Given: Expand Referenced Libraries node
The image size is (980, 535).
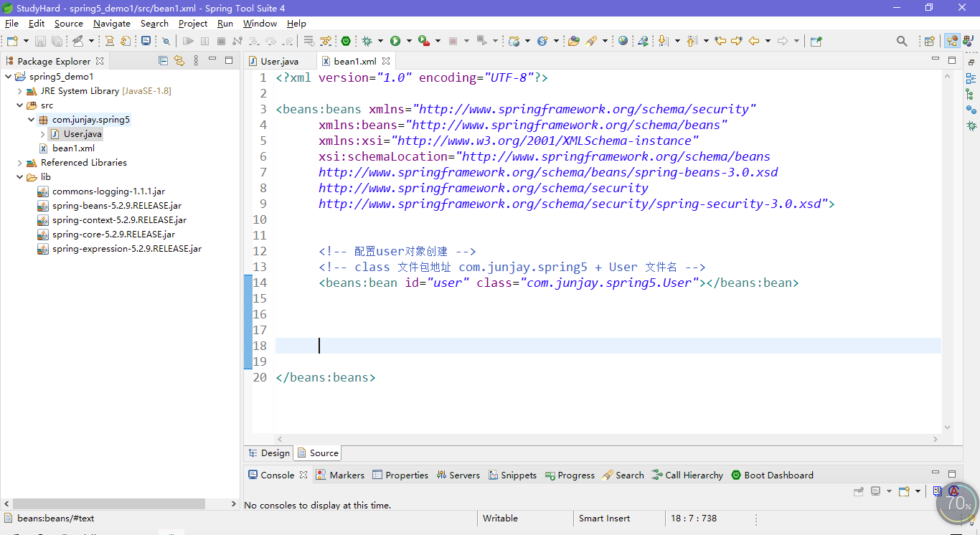Looking at the screenshot, I should [20, 163].
